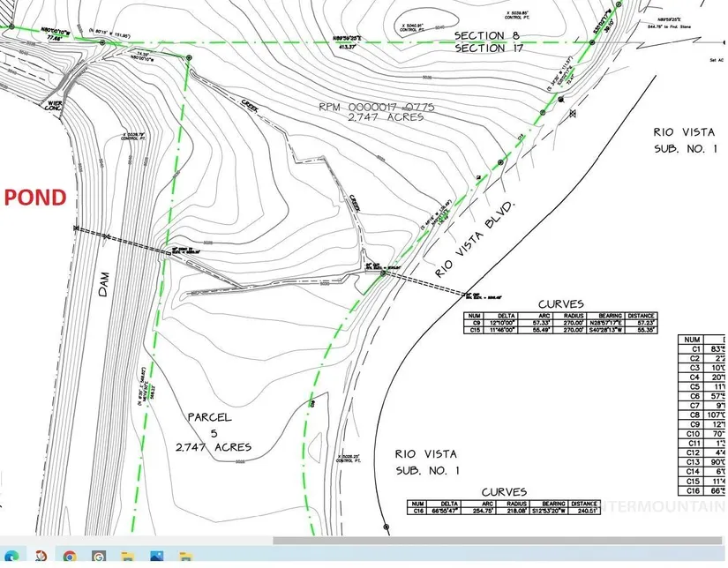Screen dimensions: 728x568
Task: Click the C8 row in right-side table
Action: point(694,414)
